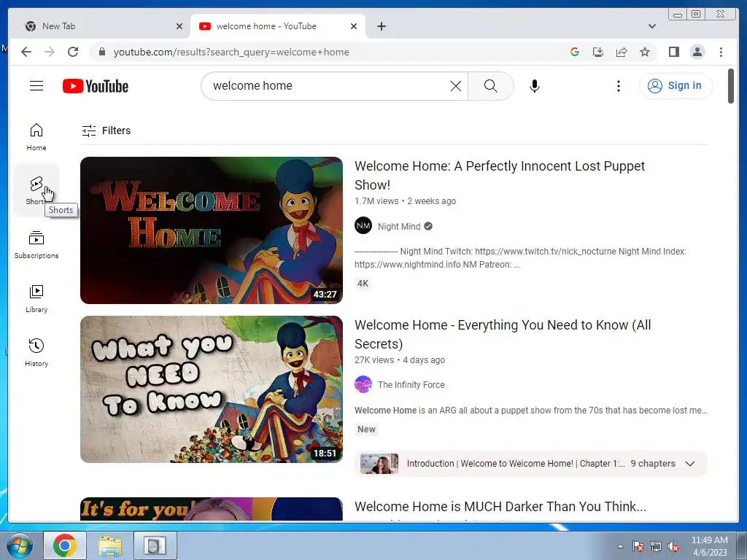The height and width of the screenshot is (560, 747).
Task: Reload the current page
Action: tap(73, 52)
